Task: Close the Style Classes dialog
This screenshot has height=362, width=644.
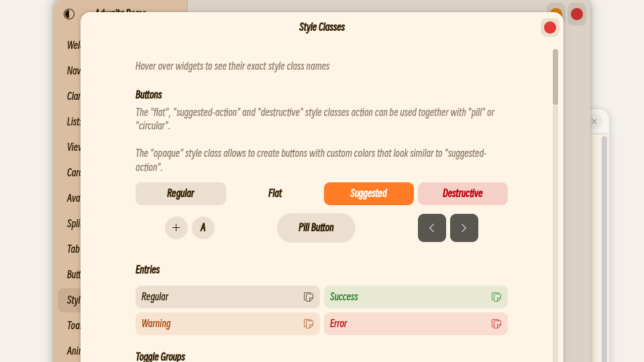Action: click(550, 27)
